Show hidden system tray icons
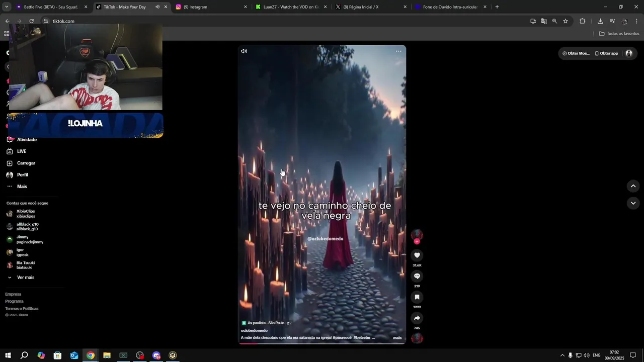 562,355
